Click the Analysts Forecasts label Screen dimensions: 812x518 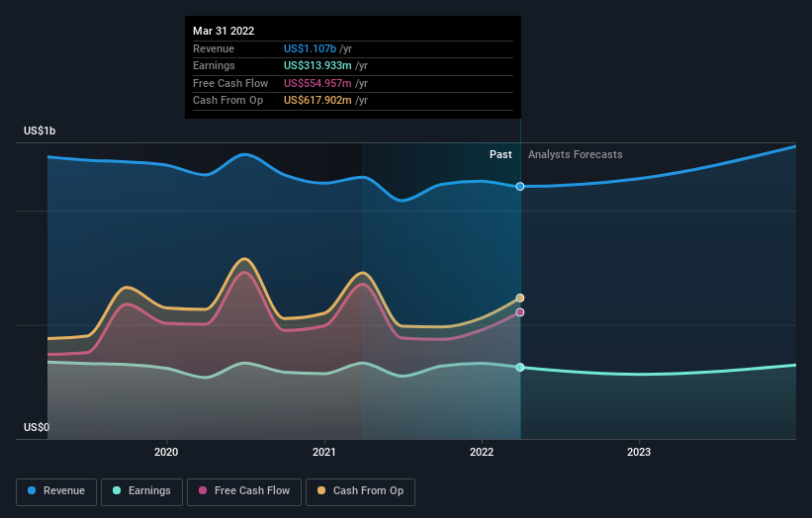pos(576,155)
